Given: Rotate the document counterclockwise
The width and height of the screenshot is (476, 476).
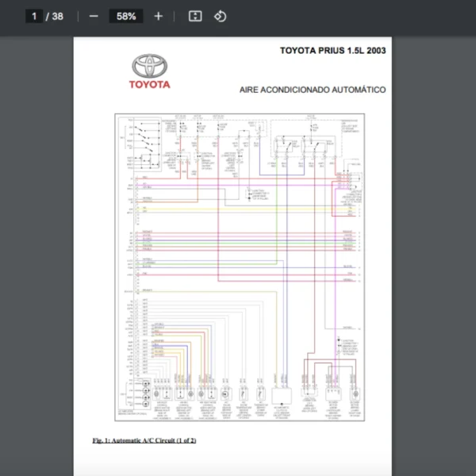Looking at the screenshot, I should pyautogui.click(x=221, y=16).
